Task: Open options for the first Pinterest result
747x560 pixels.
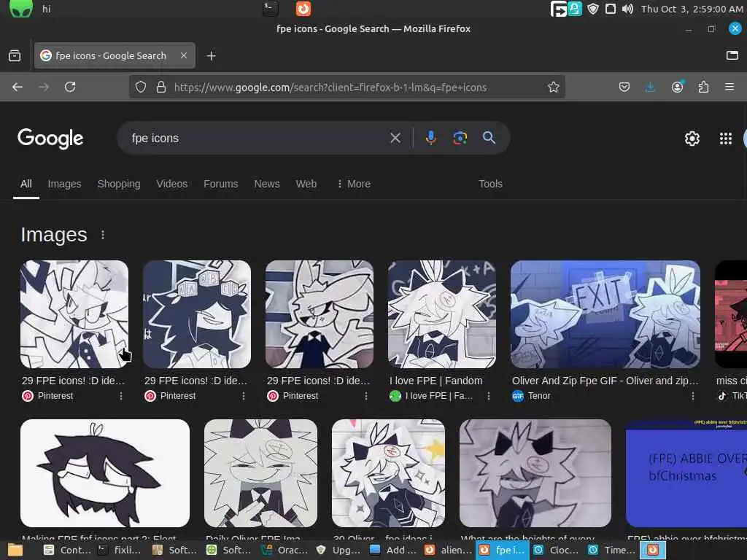Action: [121, 396]
